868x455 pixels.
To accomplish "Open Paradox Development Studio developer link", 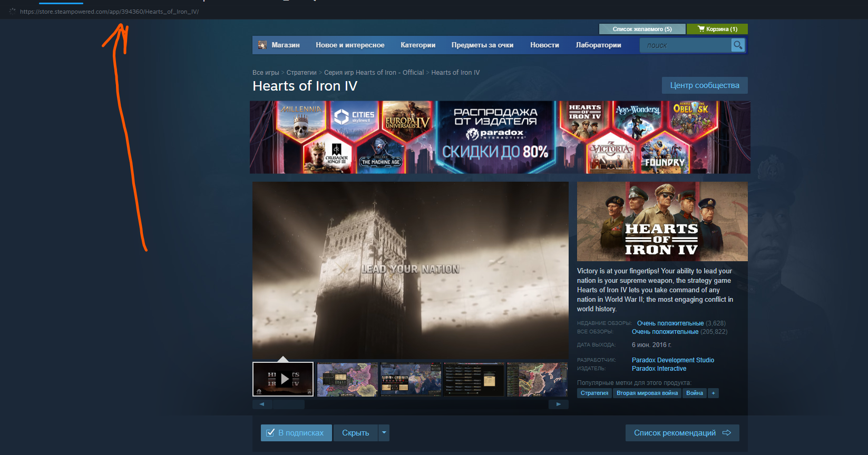I will (x=673, y=360).
